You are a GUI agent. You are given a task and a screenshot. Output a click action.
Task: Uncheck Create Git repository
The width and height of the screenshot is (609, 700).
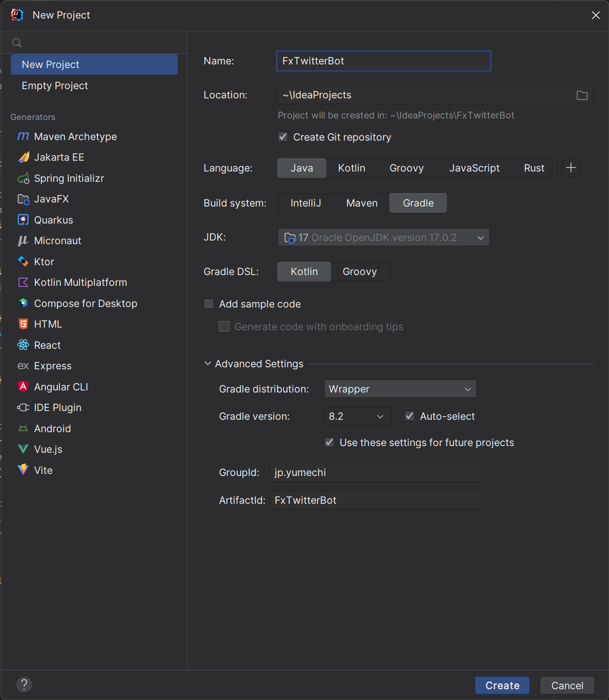click(x=283, y=136)
